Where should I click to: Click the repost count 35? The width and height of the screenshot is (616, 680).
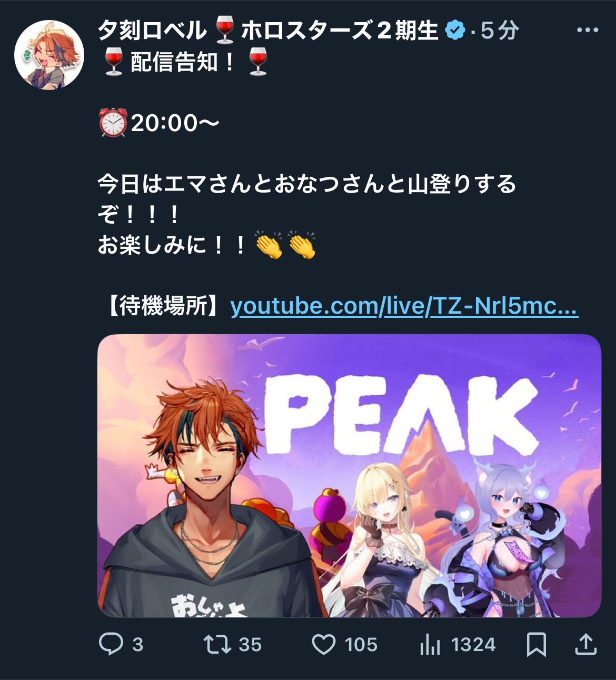click(250, 644)
